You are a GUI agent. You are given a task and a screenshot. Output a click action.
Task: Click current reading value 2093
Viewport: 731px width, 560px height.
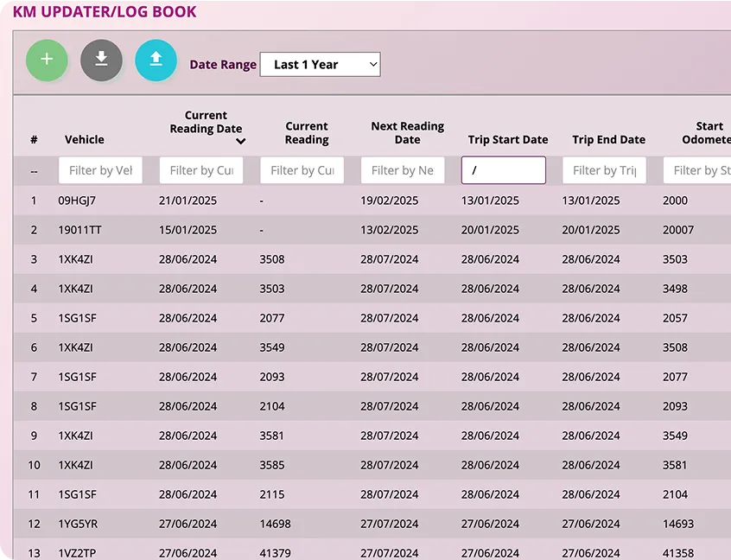click(x=272, y=377)
